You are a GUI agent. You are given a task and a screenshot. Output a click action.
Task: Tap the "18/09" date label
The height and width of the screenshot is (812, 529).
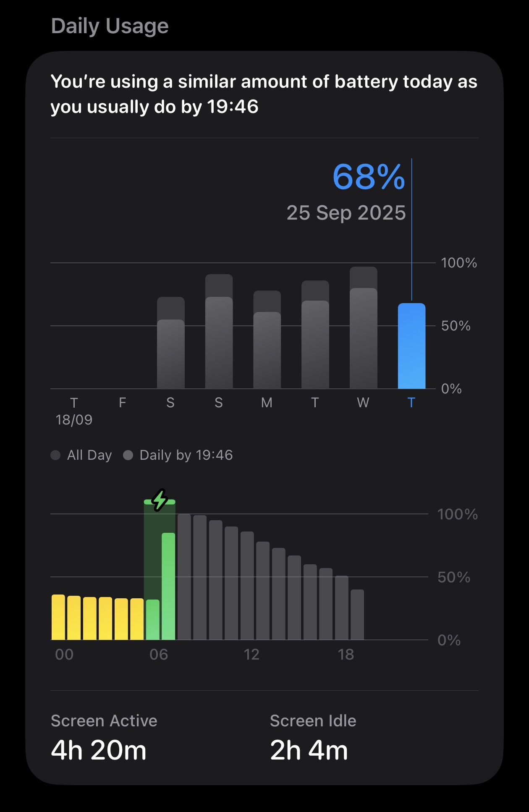pos(74,419)
